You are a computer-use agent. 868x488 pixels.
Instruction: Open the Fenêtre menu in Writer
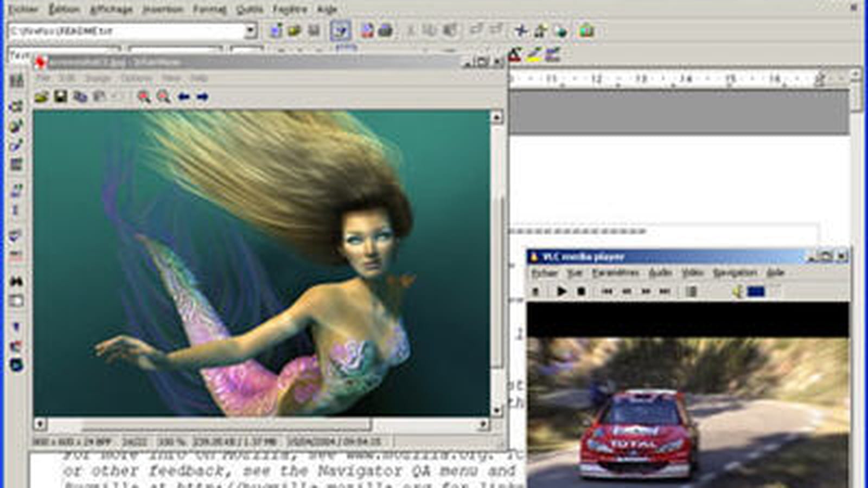click(x=290, y=9)
